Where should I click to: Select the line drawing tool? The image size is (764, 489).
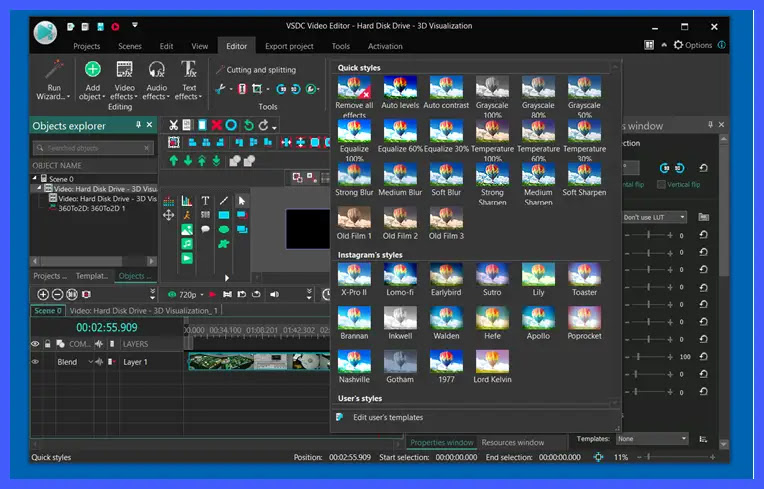click(224, 201)
